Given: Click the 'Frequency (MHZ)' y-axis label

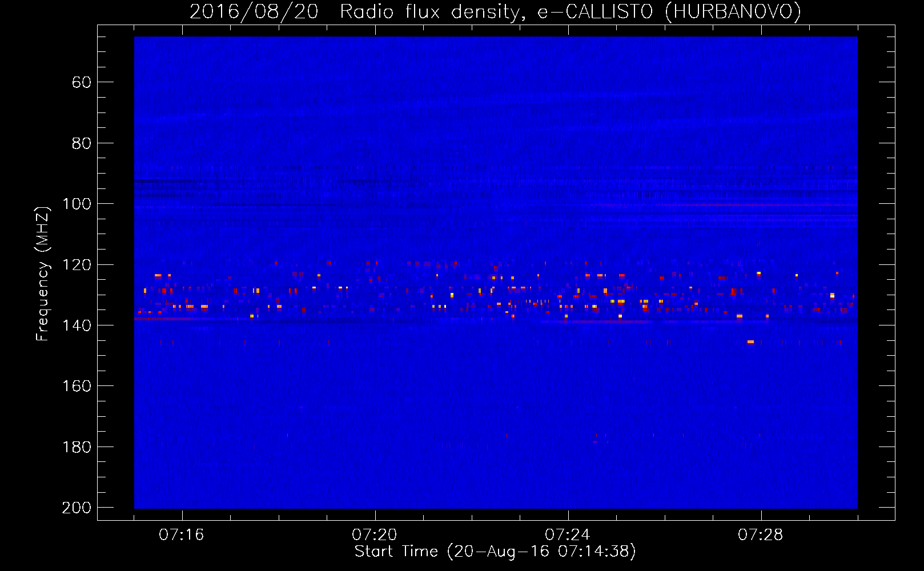Looking at the screenshot, I should click(43, 274).
